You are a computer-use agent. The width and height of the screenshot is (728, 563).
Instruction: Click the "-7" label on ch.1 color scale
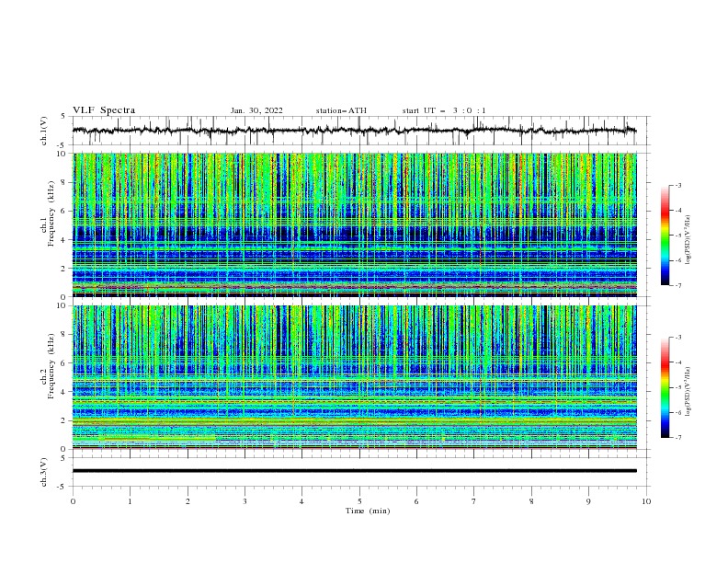tap(678, 285)
